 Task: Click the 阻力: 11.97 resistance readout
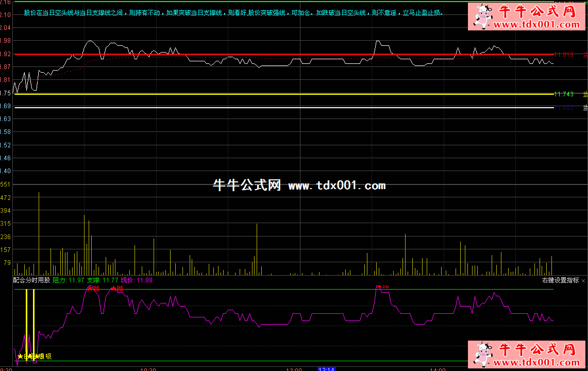pos(69,280)
